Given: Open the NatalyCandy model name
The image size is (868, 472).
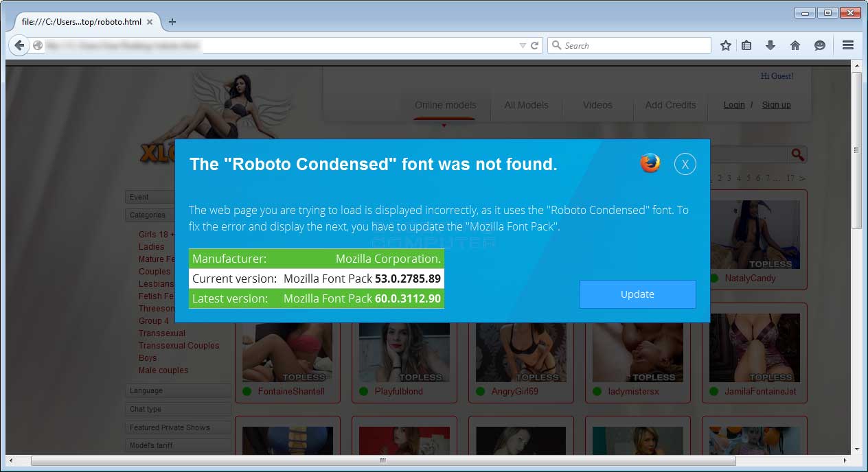Looking at the screenshot, I should [x=750, y=279].
